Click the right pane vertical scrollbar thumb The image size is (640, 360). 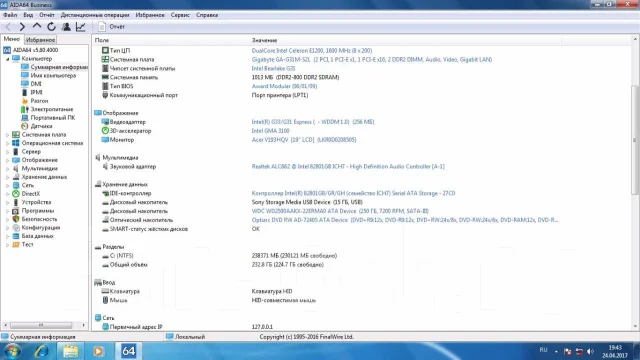[635, 140]
